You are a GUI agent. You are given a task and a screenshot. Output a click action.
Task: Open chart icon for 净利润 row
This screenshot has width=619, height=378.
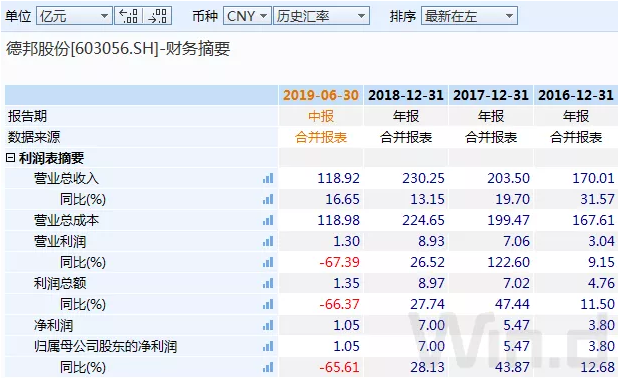click(x=268, y=325)
